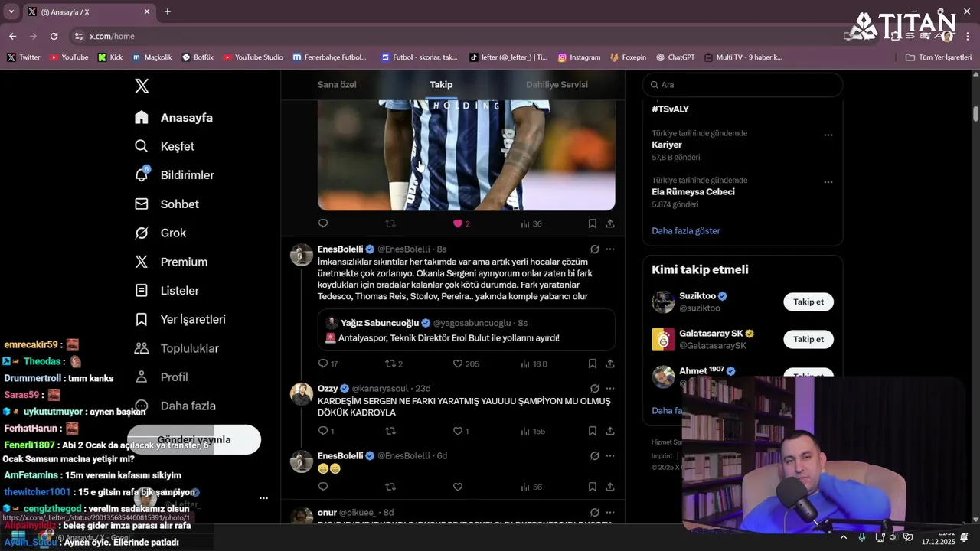This screenshot has width=980, height=551.
Task: Open more options on EnesBolelli's 8s post
Action: 610,249
